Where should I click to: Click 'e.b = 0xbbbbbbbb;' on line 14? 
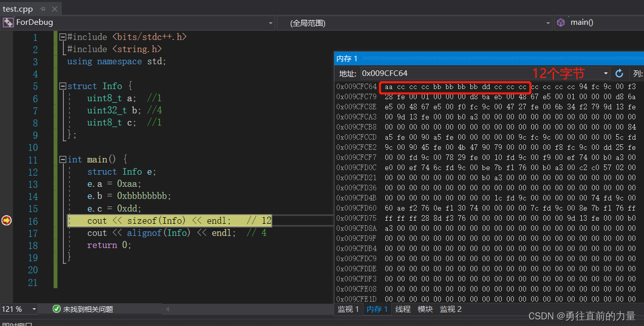coord(130,196)
